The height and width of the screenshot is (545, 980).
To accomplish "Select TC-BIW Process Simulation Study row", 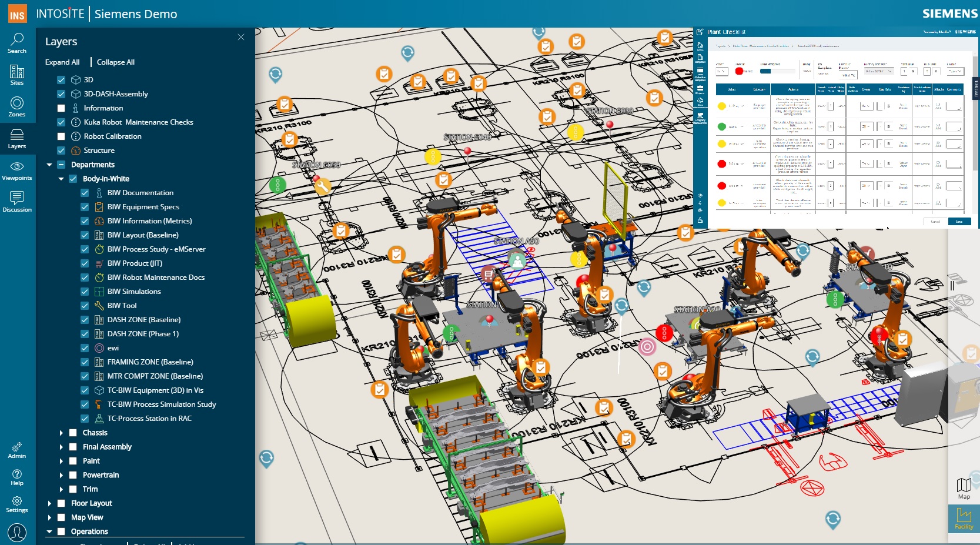I will (x=162, y=404).
